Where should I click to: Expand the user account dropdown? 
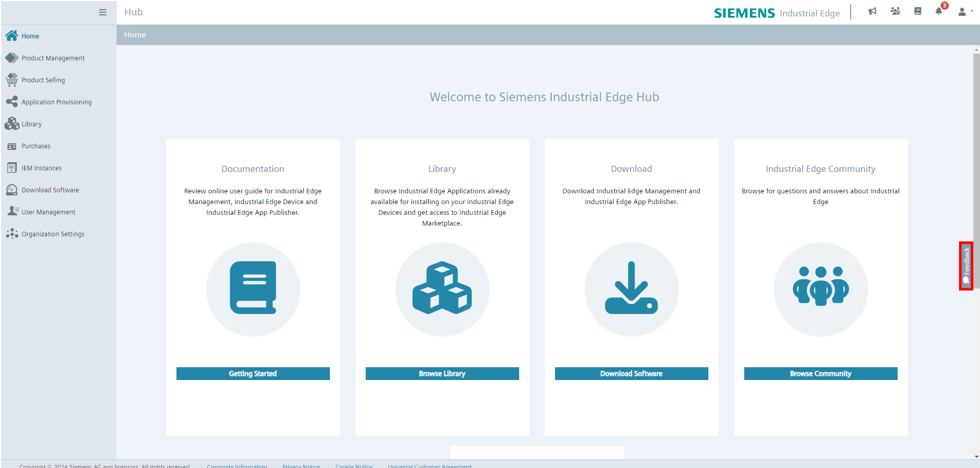click(x=965, y=12)
